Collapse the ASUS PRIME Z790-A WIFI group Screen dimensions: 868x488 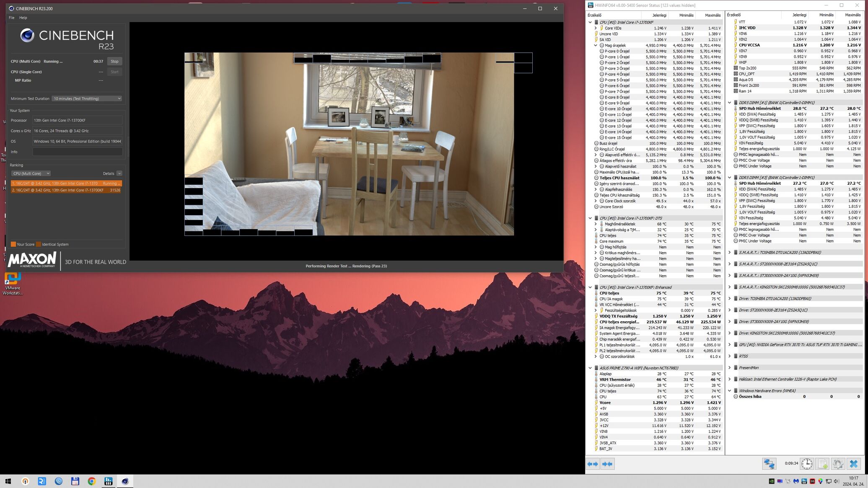590,368
